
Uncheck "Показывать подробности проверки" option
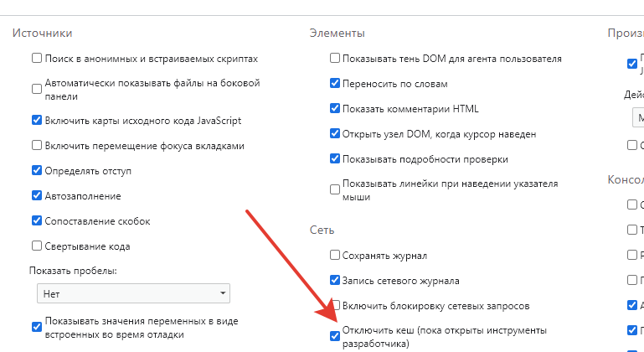(x=335, y=159)
